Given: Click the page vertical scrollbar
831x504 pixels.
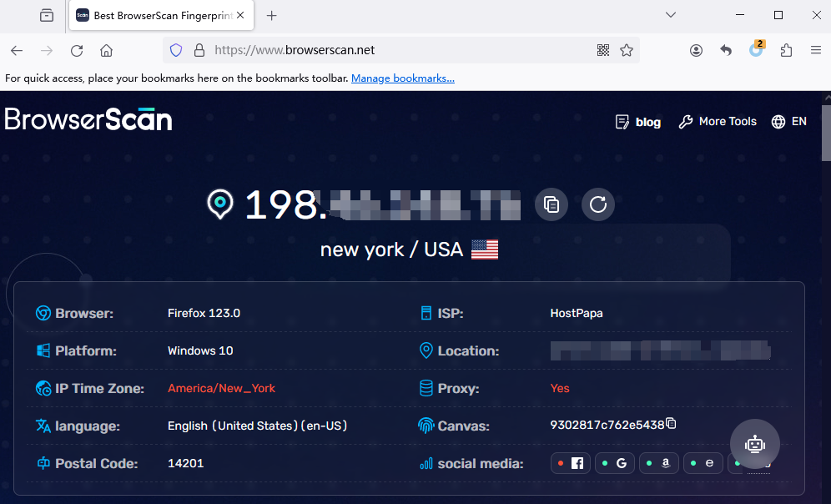Looking at the screenshot, I should pyautogui.click(x=826, y=133).
